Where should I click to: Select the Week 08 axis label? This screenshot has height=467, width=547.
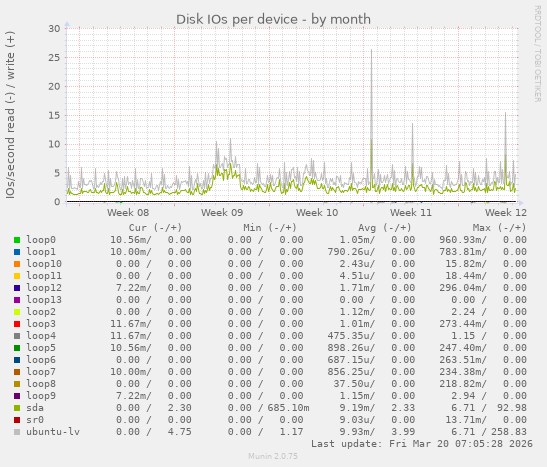click(128, 212)
